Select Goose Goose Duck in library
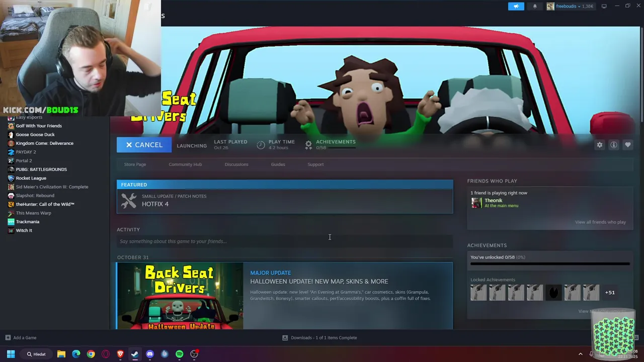The height and width of the screenshot is (362, 644). coord(35,135)
